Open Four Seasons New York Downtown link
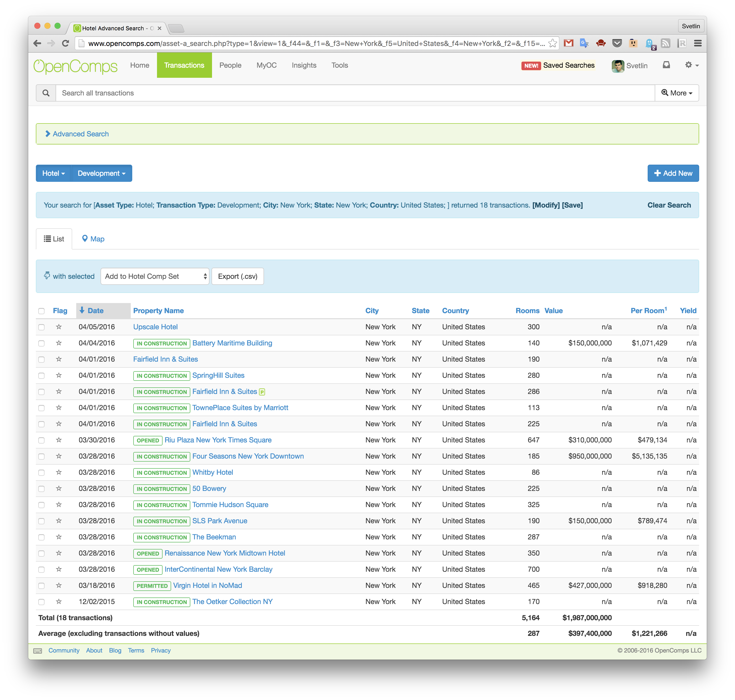This screenshot has height=700, width=735. point(248,456)
